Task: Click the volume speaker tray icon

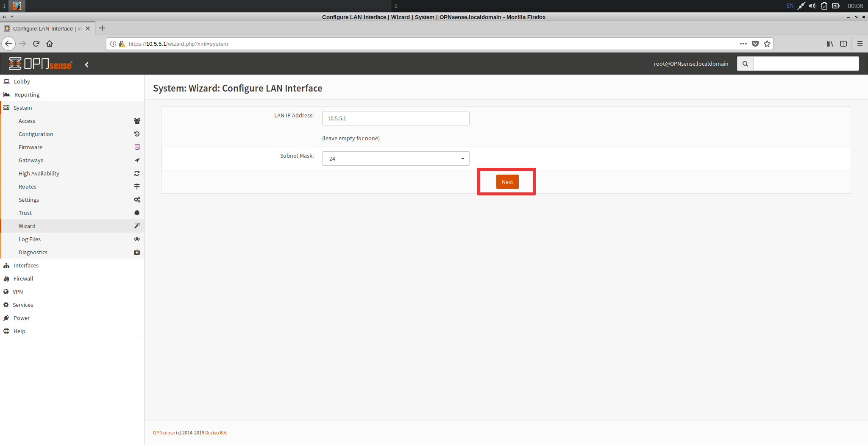Action: tap(812, 6)
